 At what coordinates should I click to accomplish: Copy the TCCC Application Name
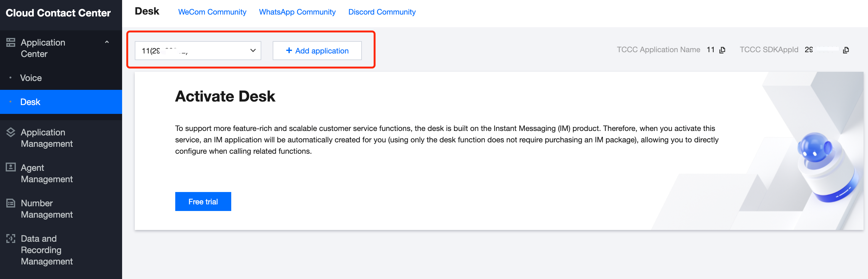[722, 50]
